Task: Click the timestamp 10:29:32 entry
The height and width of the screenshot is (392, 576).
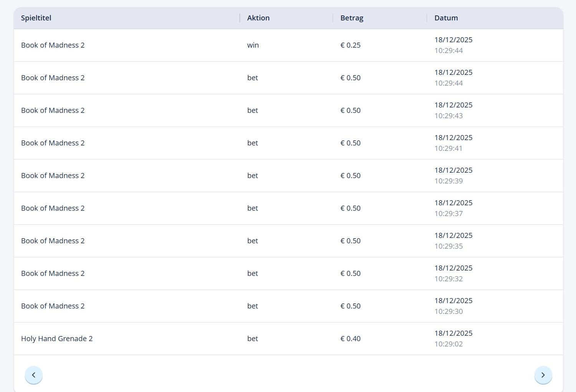Action: click(x=449, y=279)
